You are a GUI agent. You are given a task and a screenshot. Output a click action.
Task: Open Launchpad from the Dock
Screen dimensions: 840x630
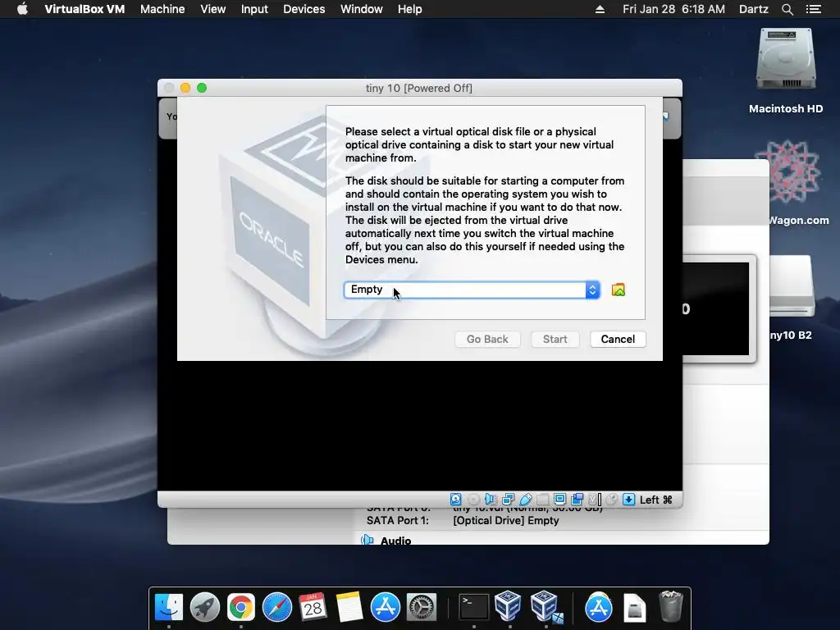click(205, 607)
